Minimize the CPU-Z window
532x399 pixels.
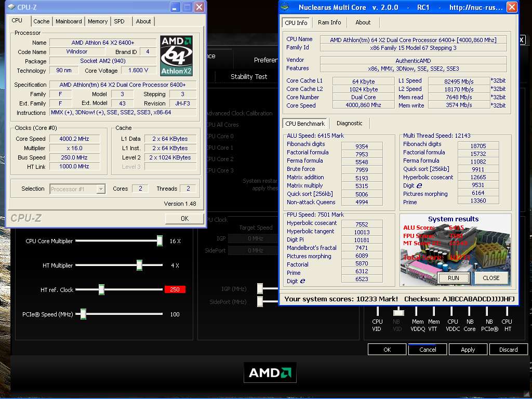(x=175, y=7)
